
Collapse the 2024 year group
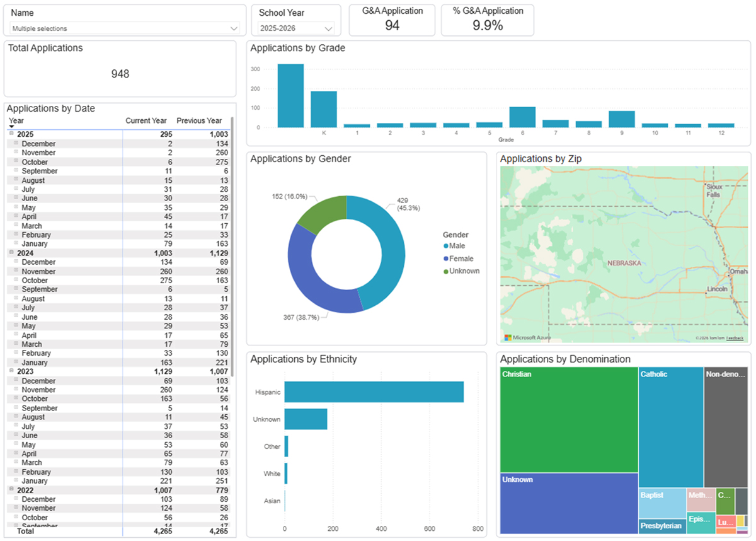11,253
